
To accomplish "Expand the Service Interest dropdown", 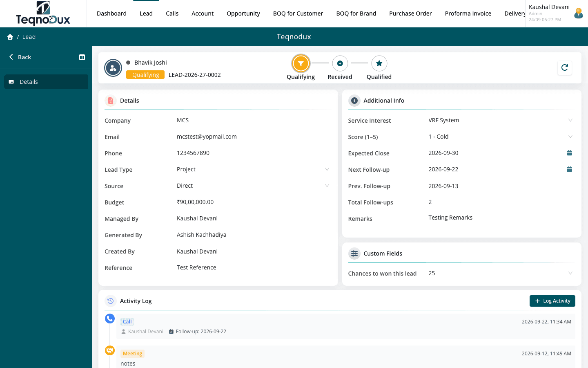I will (570, 120).
